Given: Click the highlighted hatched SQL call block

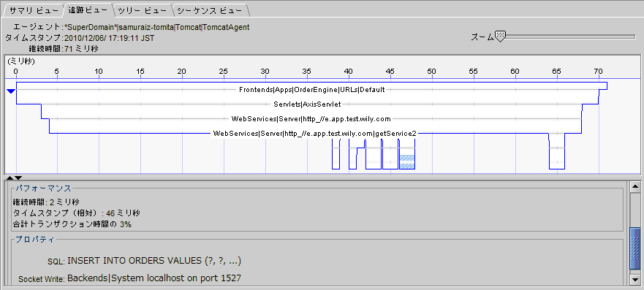Looking at the screenshot, I should (407, 161).
